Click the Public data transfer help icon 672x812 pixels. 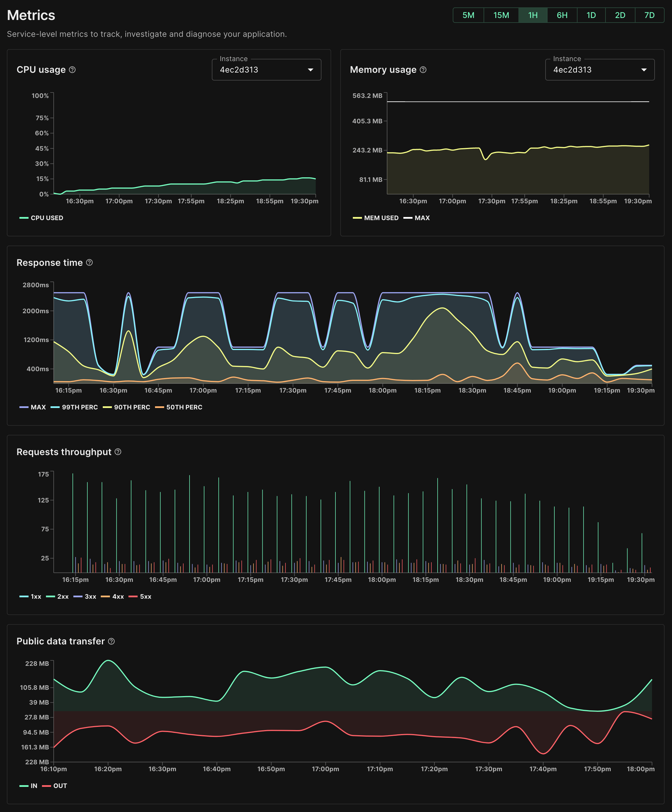[111, 641]
